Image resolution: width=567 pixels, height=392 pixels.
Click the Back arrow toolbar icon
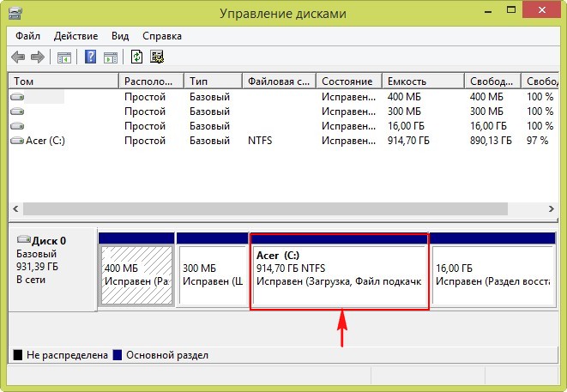18,57
